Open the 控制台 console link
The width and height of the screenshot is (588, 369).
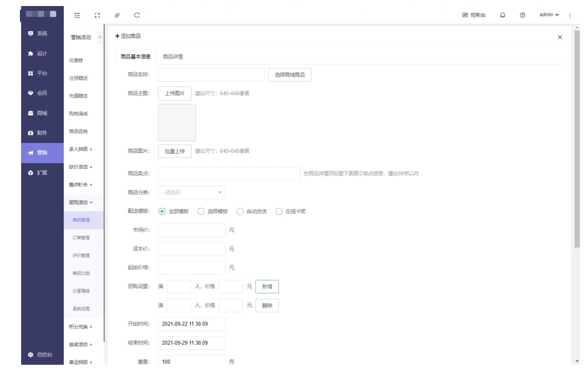pyautogui.click(x=474, y=15)
